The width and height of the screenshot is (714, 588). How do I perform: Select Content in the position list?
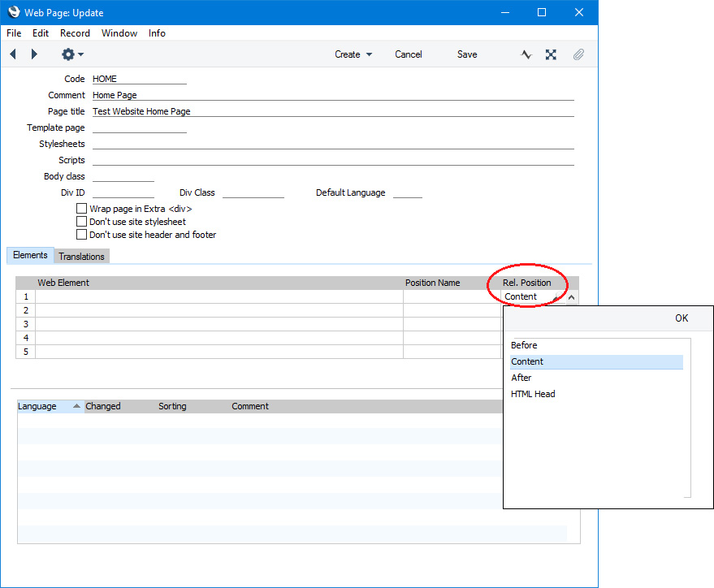[596, 361]
